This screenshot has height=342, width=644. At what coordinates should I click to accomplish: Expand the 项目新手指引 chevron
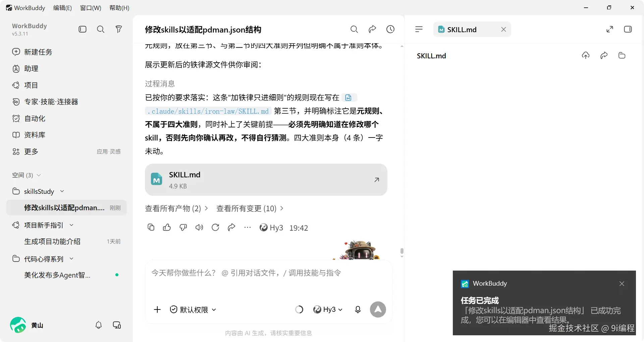71,225
